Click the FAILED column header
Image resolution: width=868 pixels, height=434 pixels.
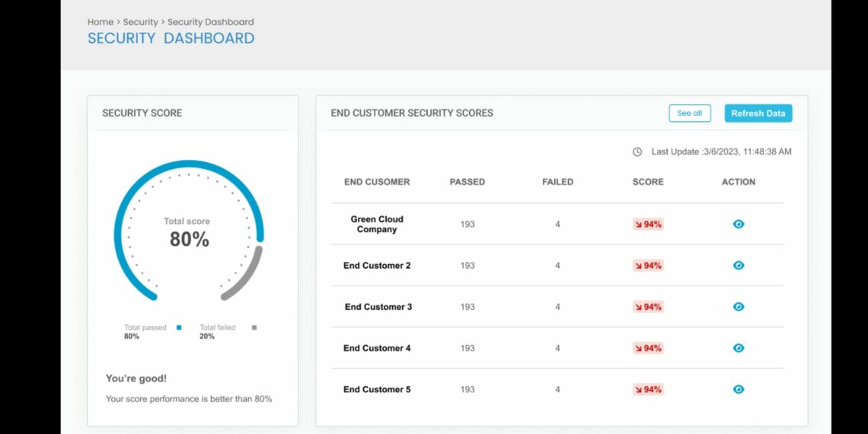557,182
